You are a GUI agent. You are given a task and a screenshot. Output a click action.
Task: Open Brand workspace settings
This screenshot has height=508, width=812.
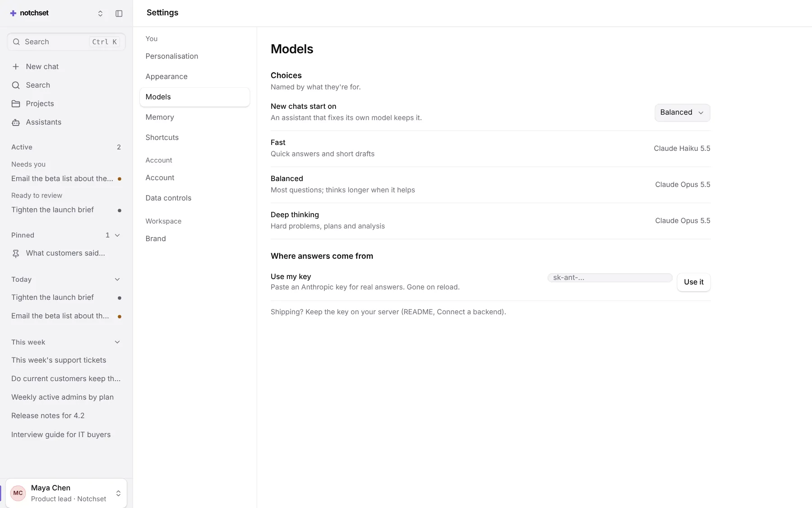[194, 239]
